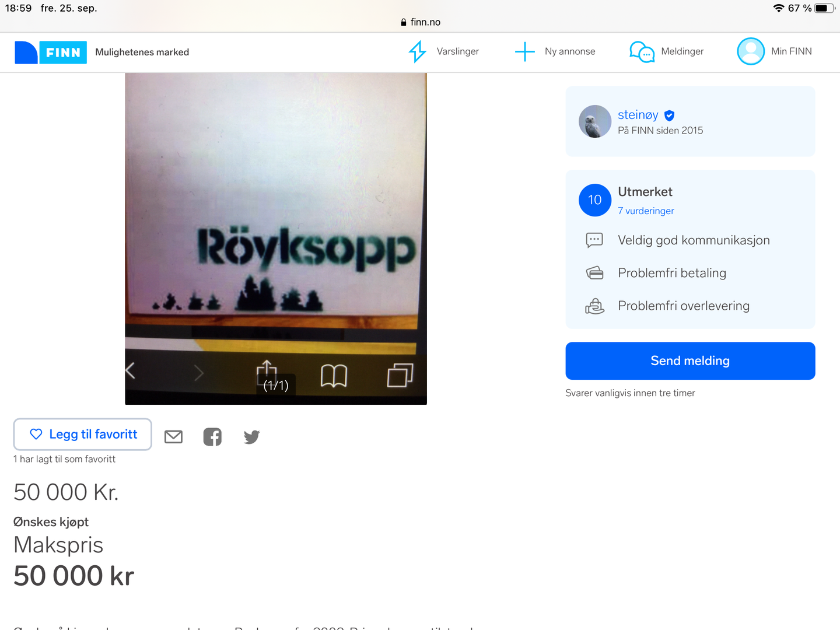
Task: Click the battery indicator in status bar
Action: point(825,8)
